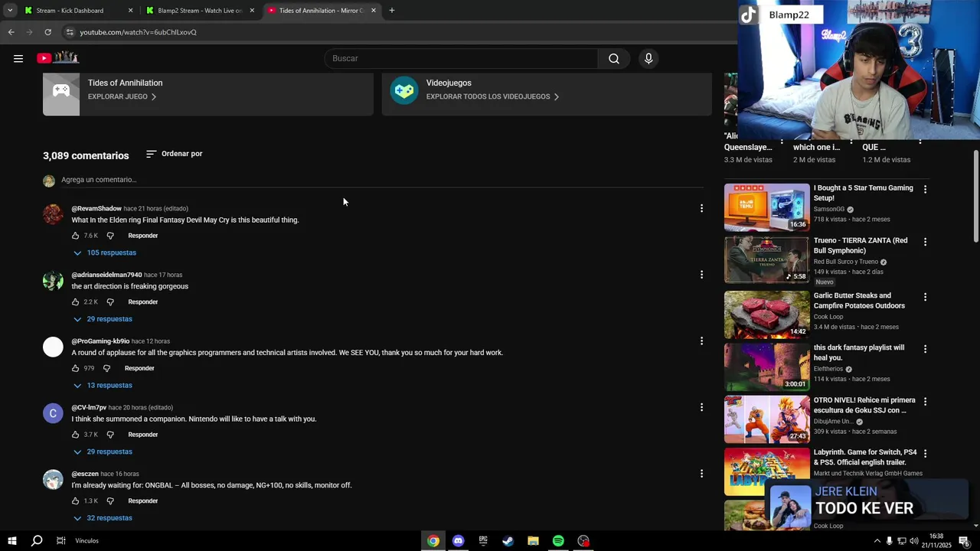Click Agrega un comentario field

click(381, 180)
